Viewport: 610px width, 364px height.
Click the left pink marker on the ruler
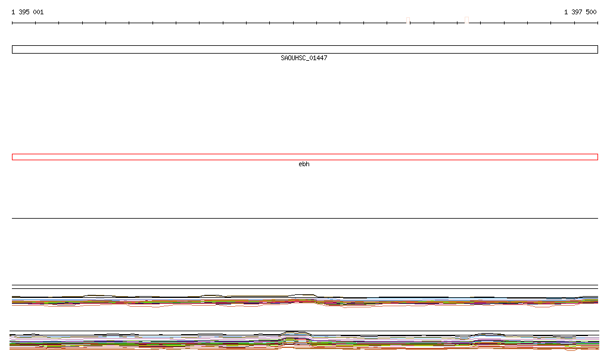click(x=408, y=20)
